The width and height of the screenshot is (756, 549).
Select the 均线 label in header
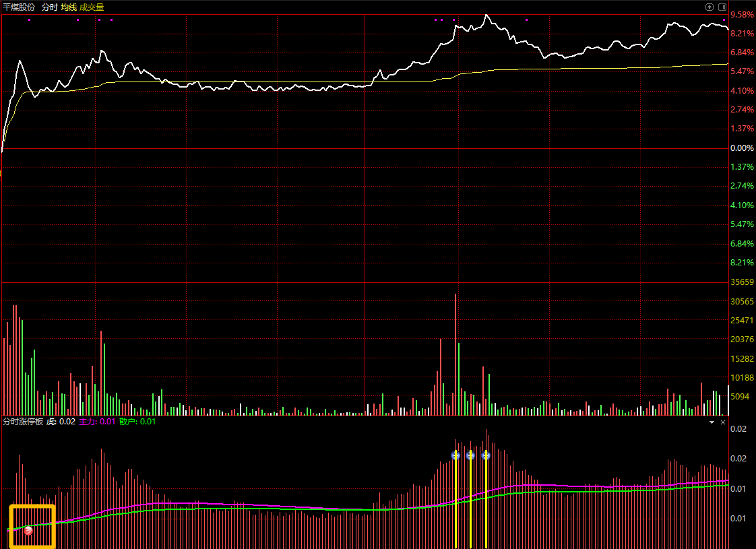pyautogui.click(x=69, y=7)
